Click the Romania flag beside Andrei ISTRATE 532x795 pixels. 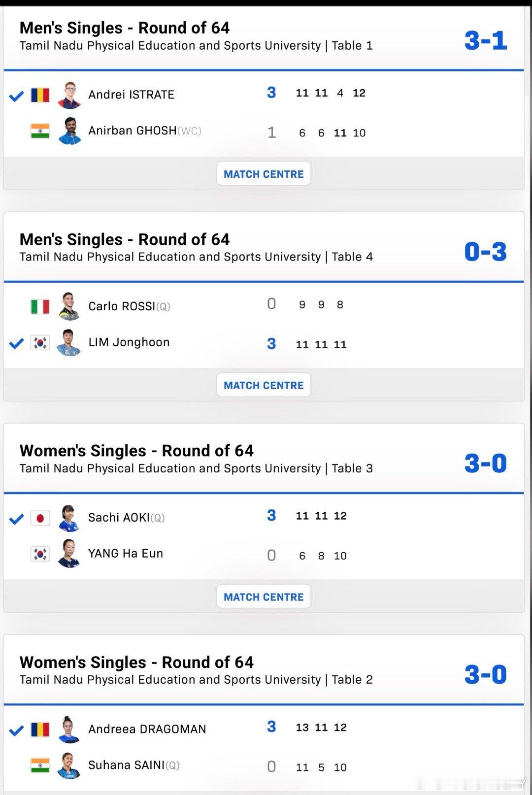[40, 95]
